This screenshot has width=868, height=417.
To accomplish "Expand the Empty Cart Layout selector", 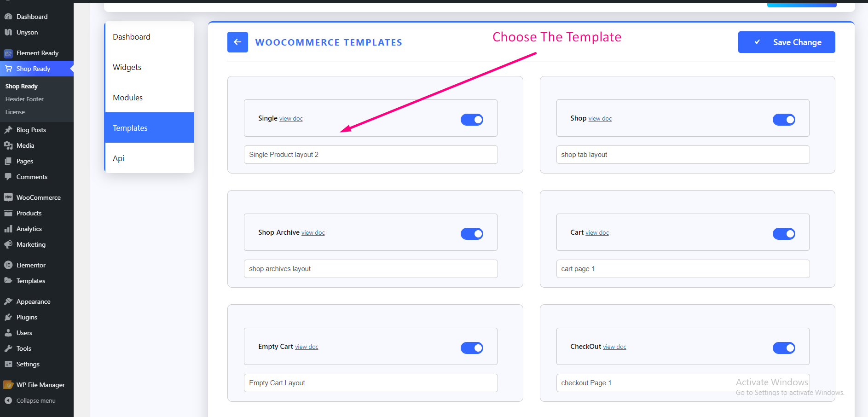I will (370, 383).
